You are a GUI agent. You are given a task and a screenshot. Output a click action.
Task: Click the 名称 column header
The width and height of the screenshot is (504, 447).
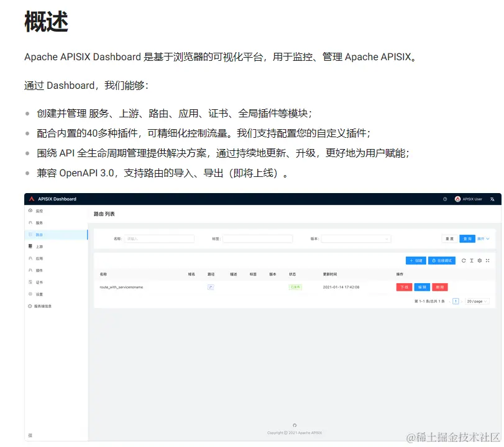coord(103,274)
